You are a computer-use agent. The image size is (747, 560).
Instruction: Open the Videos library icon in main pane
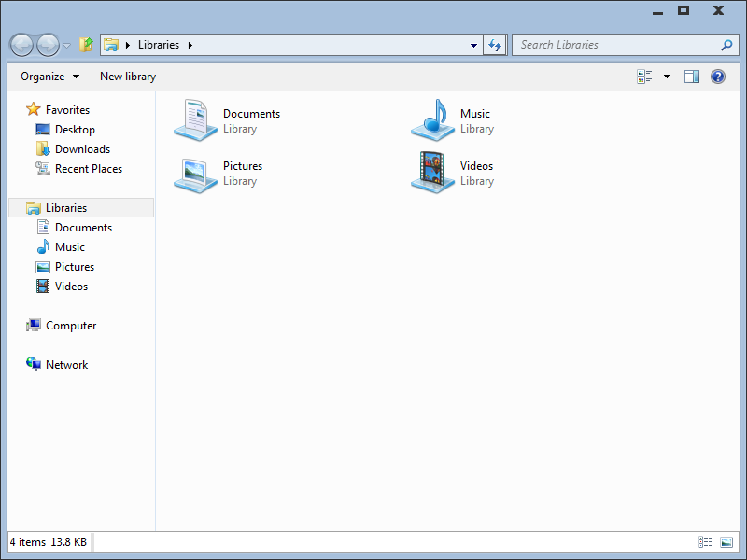432,173
